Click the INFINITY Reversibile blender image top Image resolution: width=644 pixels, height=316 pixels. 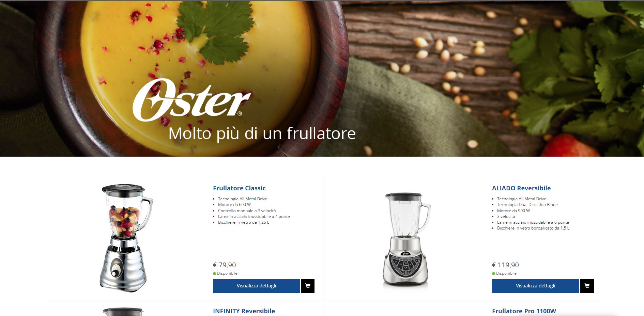123,312
